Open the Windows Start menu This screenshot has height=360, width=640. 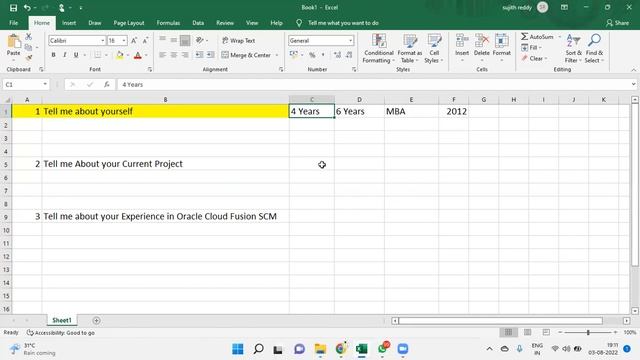pyautogui.click(x=238, y=349)
